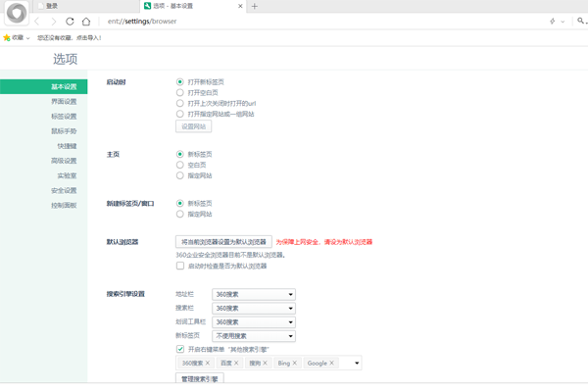This screenshot has height=392, width=588.
Task: Click the favorites star icon
Action: (8, 38)
